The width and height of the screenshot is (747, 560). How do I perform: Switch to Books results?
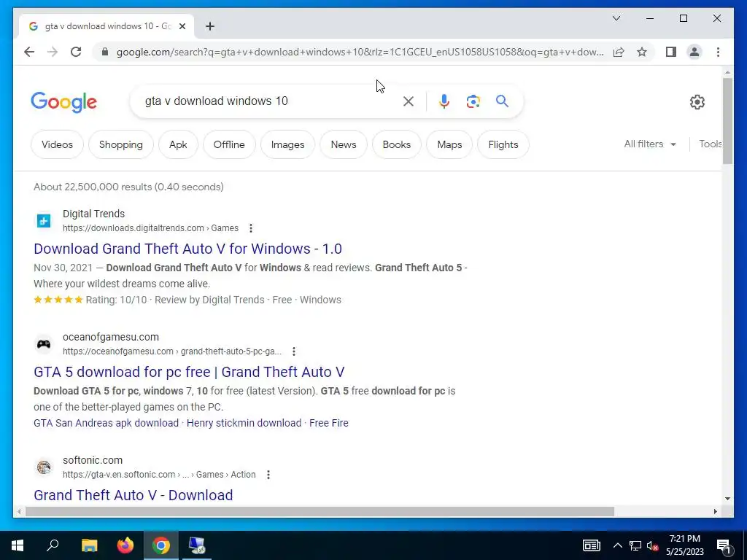coord(396,144)
